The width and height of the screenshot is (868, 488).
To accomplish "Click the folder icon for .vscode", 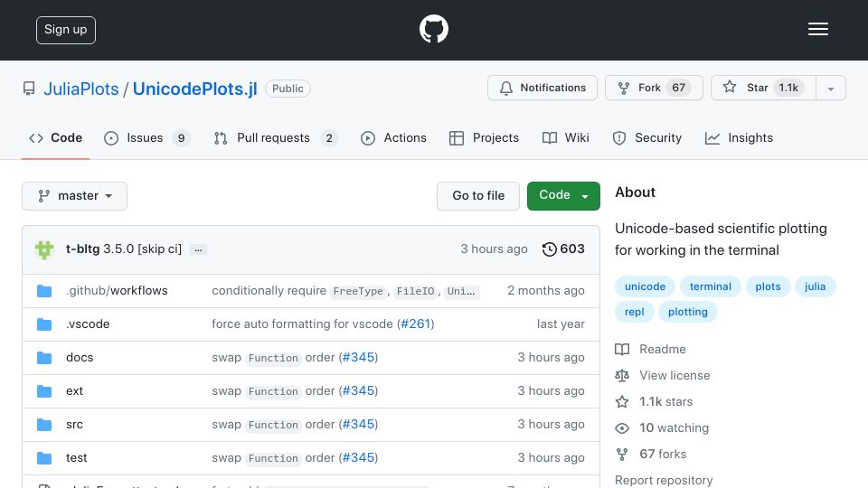I will coord(44,324).
